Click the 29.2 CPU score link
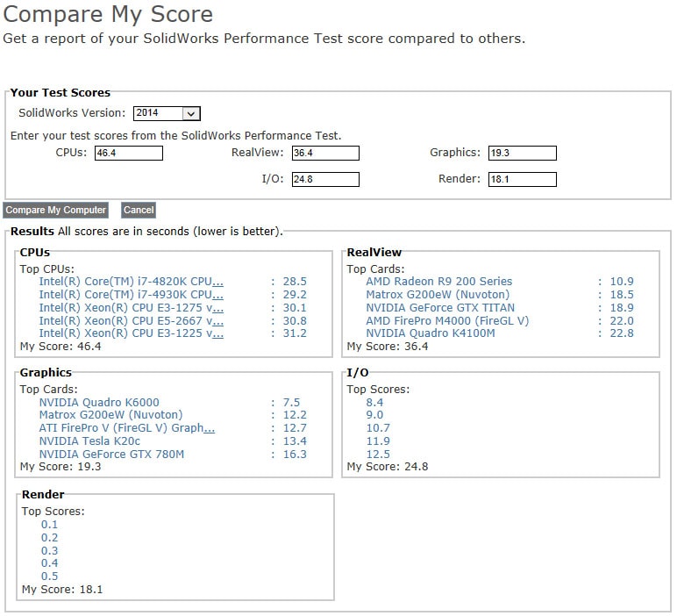The image size is (677, 616). [x=295, y=295]
